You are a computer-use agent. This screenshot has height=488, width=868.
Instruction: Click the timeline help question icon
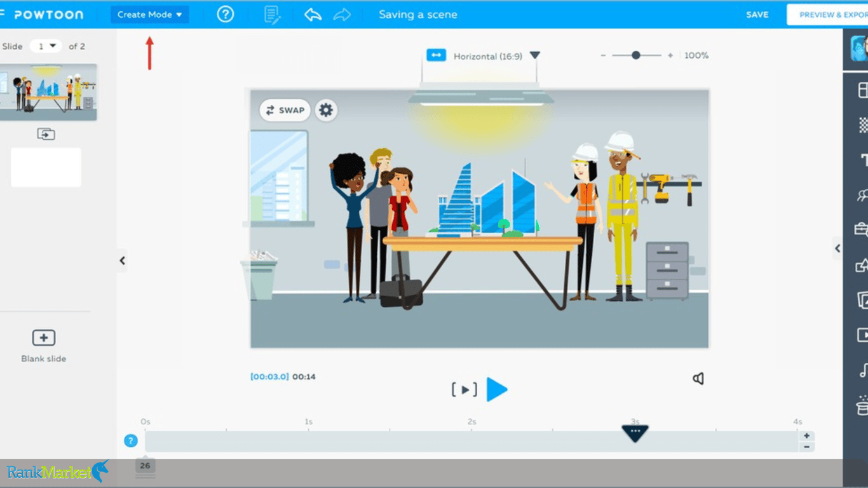click(131, 441)
